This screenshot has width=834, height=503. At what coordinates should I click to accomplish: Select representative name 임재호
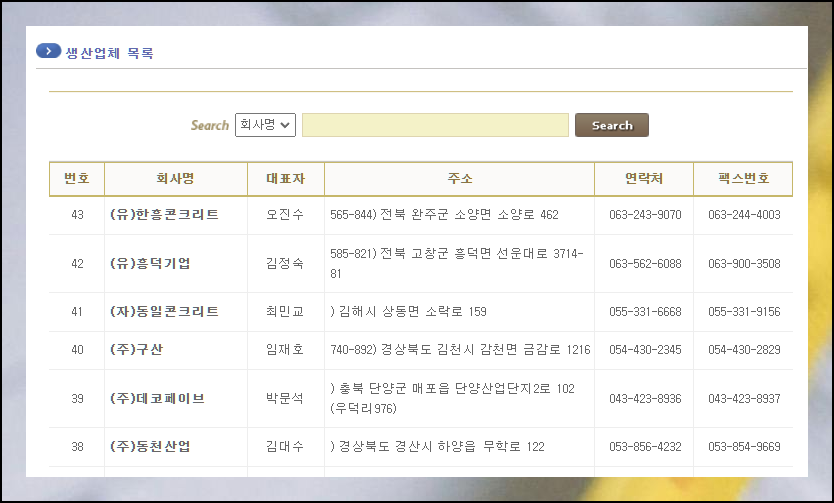[285, 349]
